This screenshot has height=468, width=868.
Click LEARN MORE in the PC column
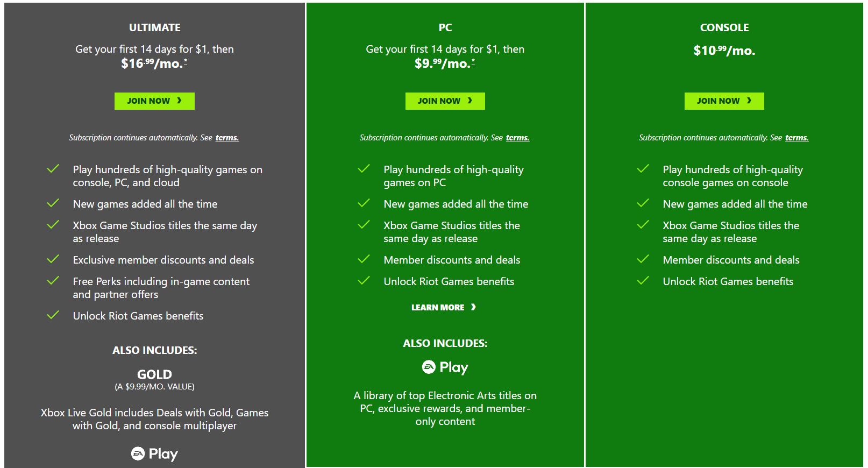pos(437,307)
